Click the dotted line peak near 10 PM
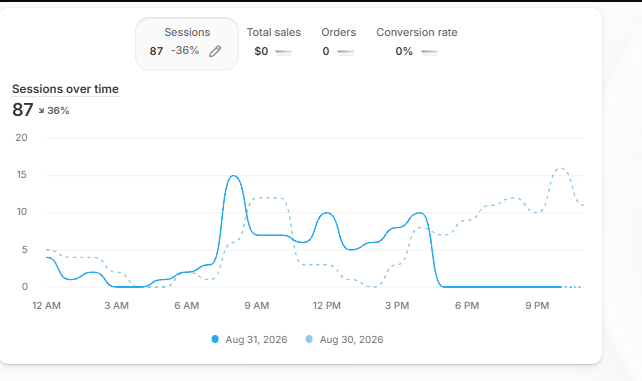642x381 pixels. click(561, 168)
